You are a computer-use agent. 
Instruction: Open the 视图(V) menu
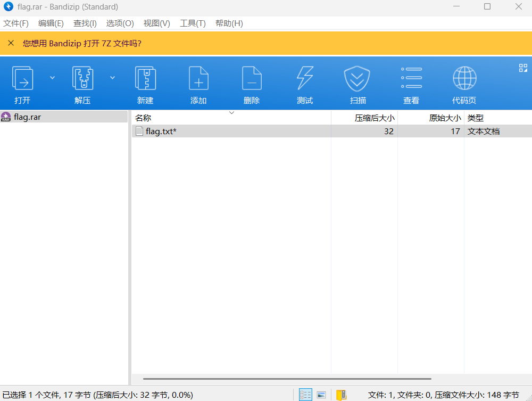(x=157, y=23)
